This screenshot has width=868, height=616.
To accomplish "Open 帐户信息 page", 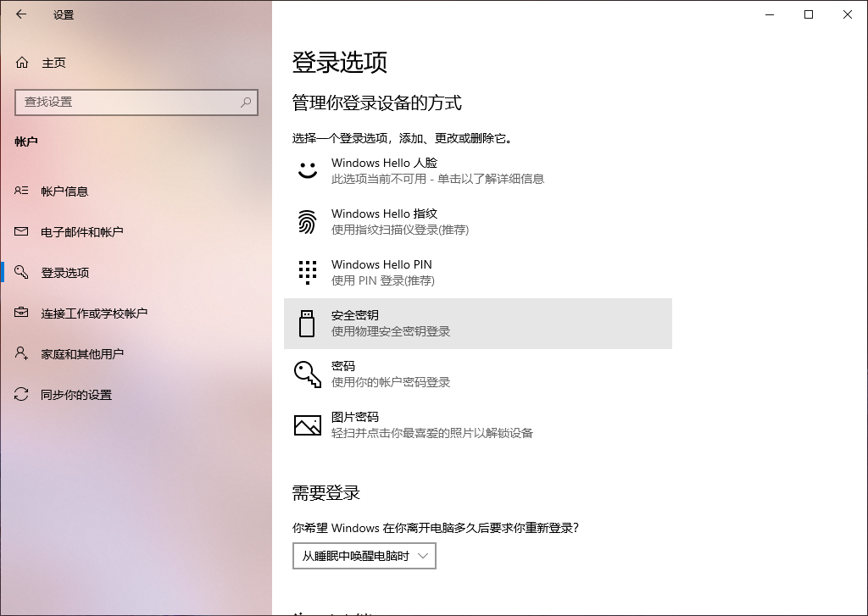I will point(136,191).
